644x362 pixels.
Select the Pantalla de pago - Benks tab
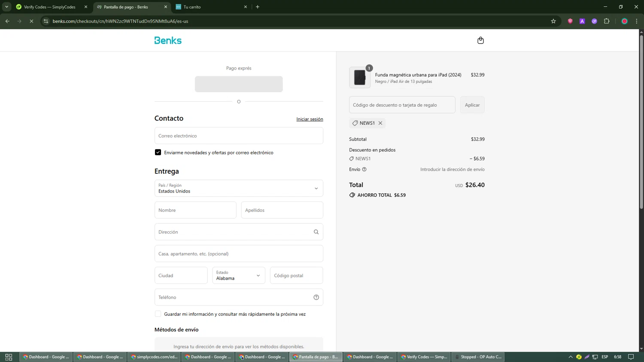click(x=131, y=7)
